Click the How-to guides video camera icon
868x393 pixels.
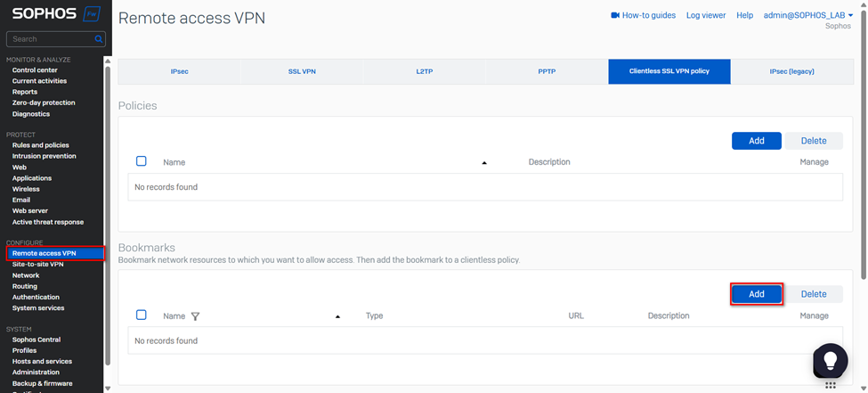[x=614, y=15]
